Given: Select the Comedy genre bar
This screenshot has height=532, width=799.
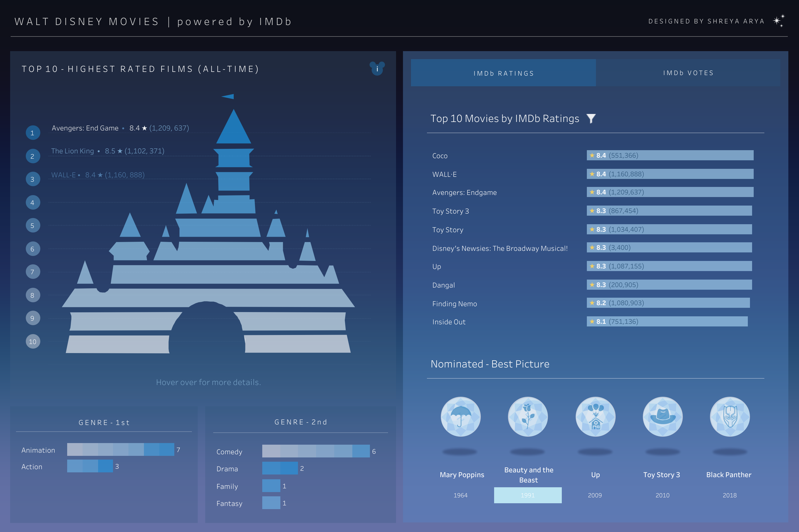Looking at the screenshot, I should point(316,451).
